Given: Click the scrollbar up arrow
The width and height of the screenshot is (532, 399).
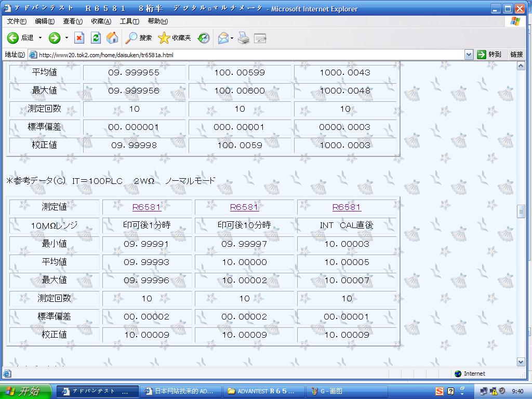Looking at the screenshot, I should point(521,66).
